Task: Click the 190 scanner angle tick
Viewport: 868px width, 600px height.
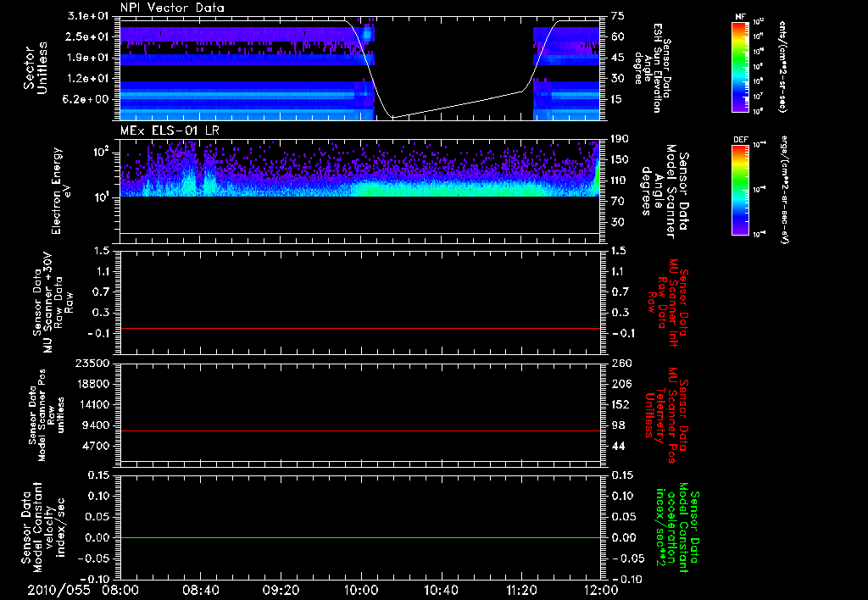Action: pos(620,139)
